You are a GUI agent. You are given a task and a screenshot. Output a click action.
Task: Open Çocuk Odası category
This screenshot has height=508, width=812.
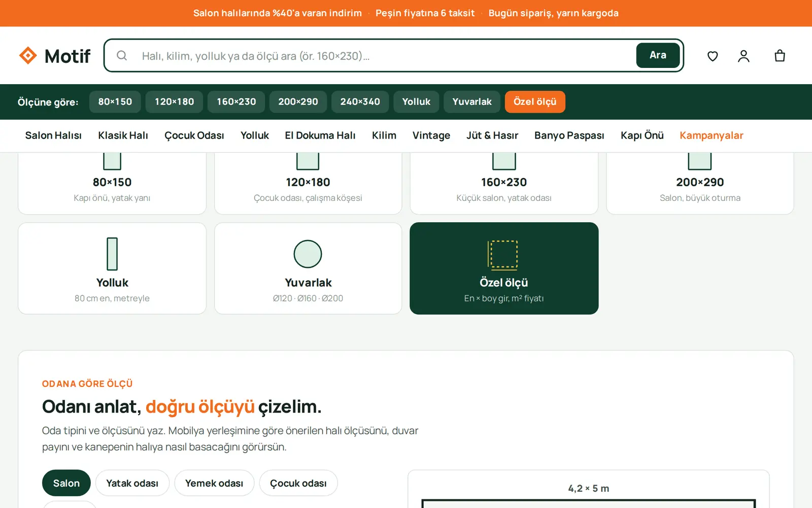[x=194, y=136]
